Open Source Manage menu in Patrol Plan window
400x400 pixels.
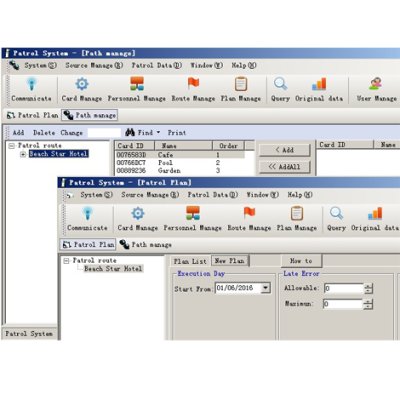(x=150, y=195)
